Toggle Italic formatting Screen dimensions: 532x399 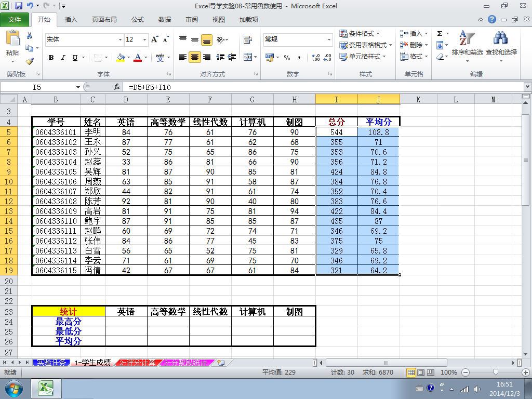[63, 58]
